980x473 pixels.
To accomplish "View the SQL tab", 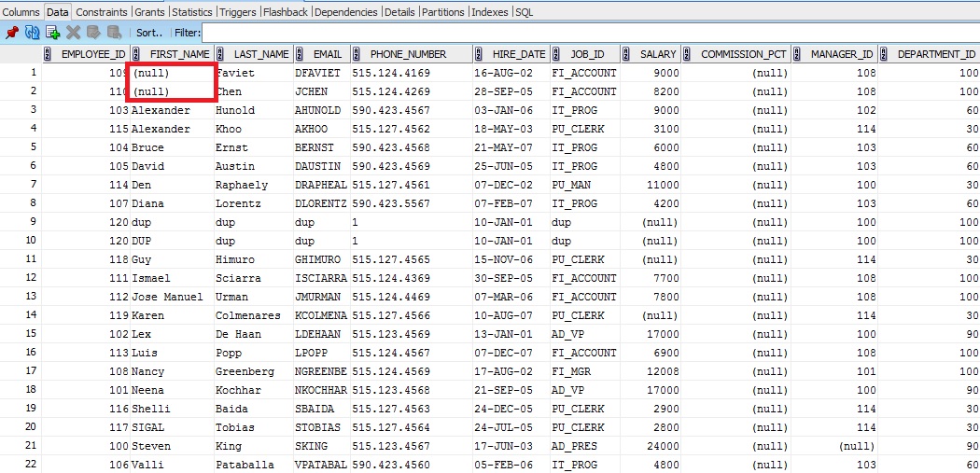I will tap(525, 12).
